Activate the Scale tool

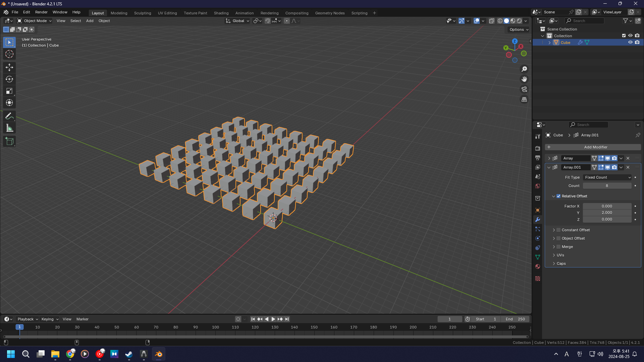coord(9,91)
